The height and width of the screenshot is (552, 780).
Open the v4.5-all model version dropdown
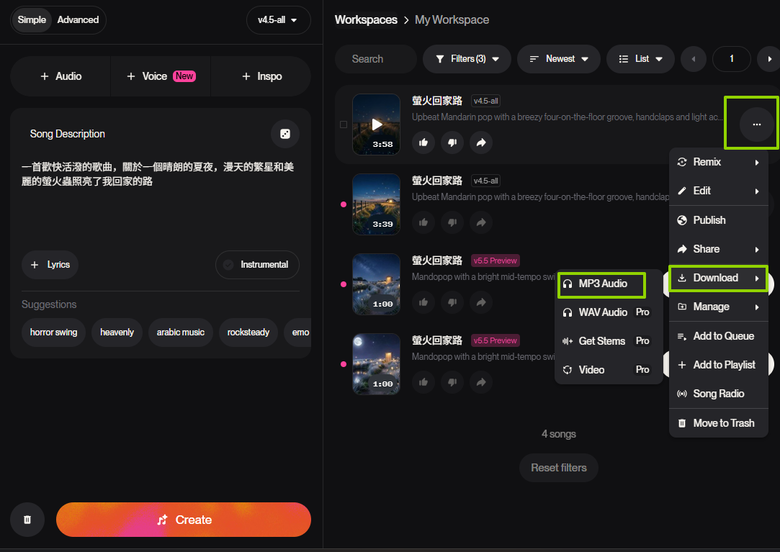tap(278, 20)
